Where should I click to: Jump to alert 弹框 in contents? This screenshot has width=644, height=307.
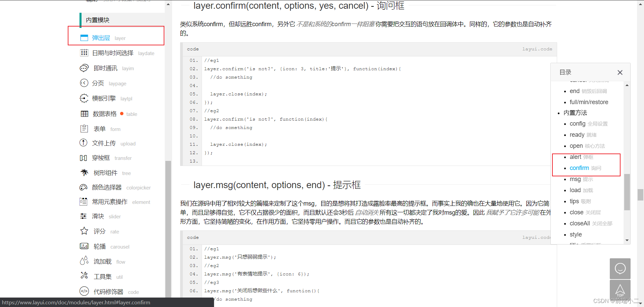point(581,157)
